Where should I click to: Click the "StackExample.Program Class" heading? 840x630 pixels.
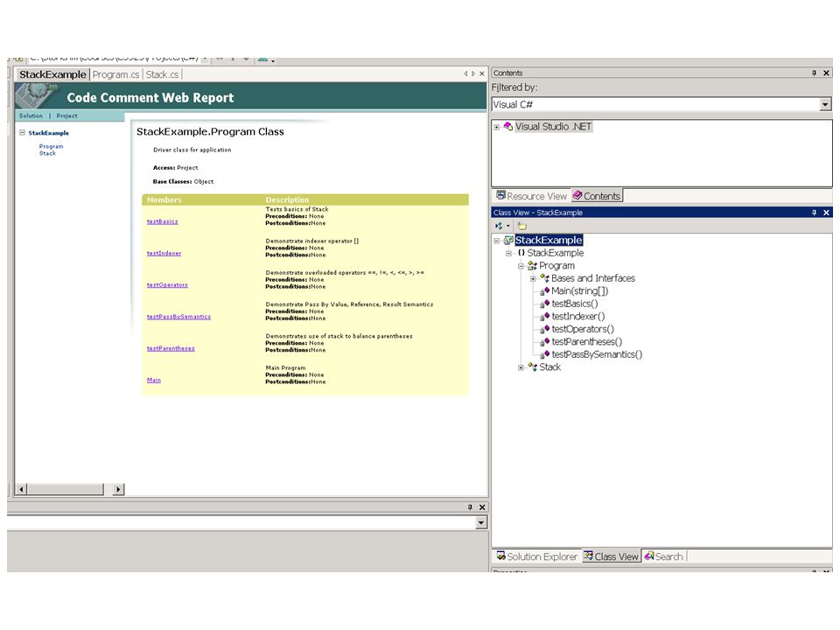point(210,132)
